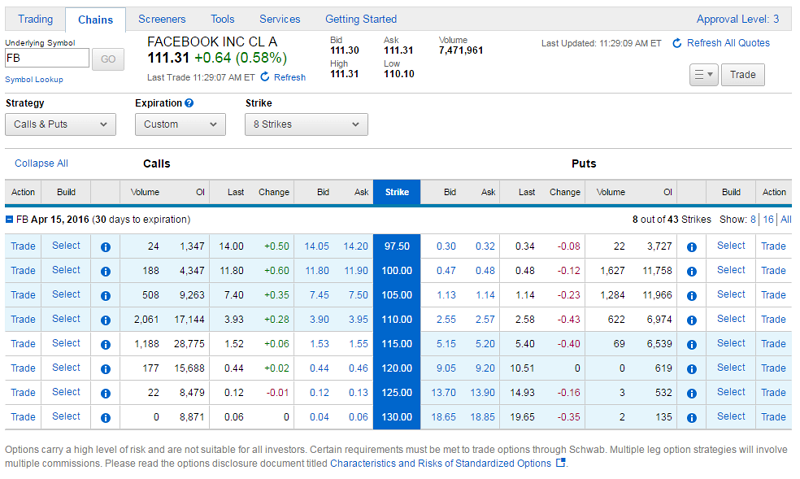Open call info icon for 130.00 strike
The width and height of the screenshot is (800, 479).
106,418
